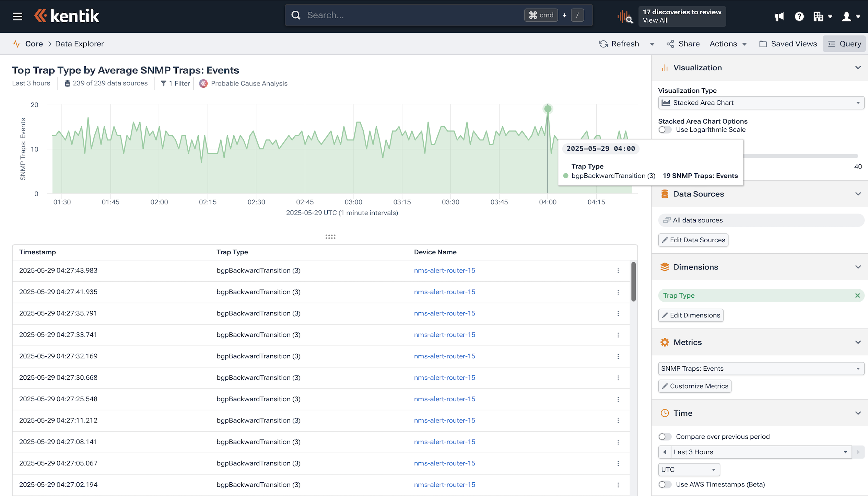This screenshot has width=868, height=496.
Task: Click the Device Name column header
Action: coord(435,252)
